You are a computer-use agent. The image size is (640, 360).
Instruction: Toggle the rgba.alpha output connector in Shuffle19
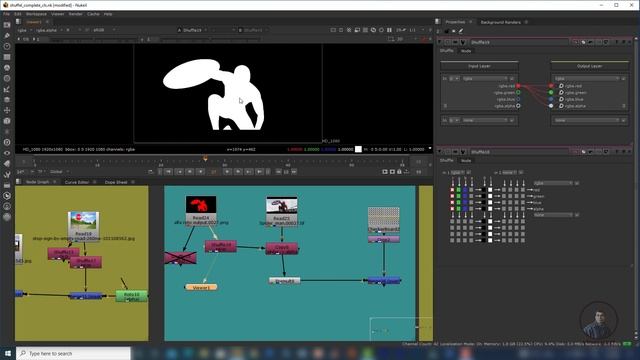click(551, 106)
